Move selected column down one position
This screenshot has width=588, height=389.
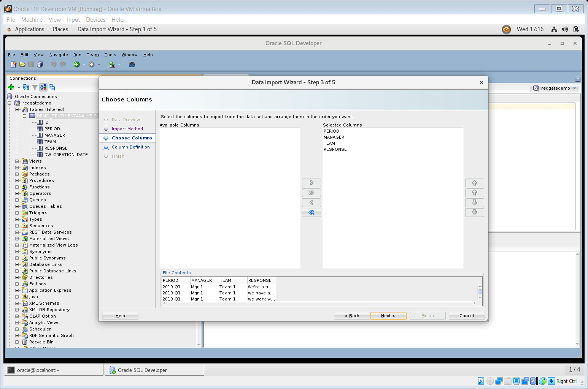point(475,202)
